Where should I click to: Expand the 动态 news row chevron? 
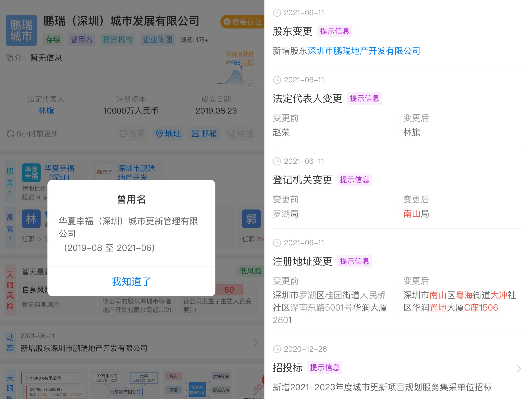(x=256, y=342)
